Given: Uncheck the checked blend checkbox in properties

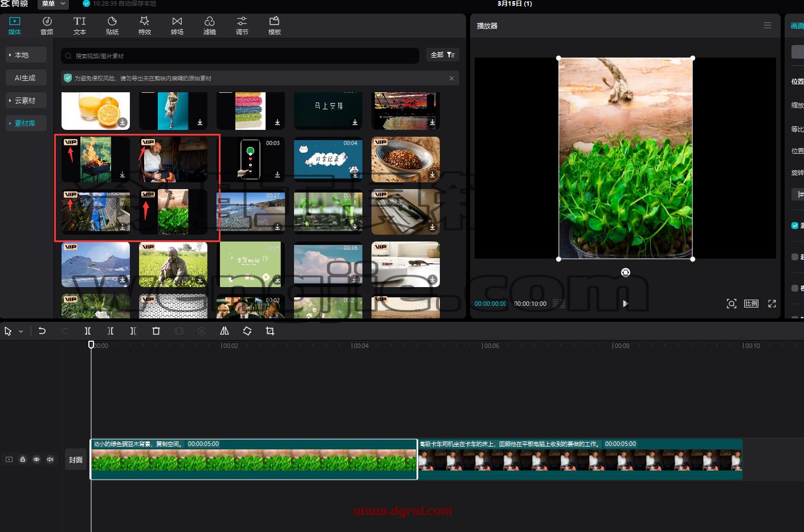Looking at the screenshot, I should 795,226.
